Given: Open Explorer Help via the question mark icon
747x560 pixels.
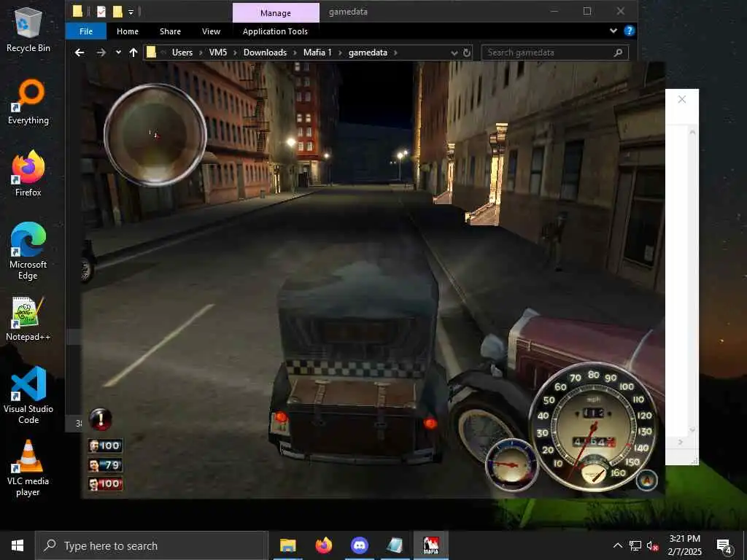Looking at the screenshot, I should tap(629, 31).
